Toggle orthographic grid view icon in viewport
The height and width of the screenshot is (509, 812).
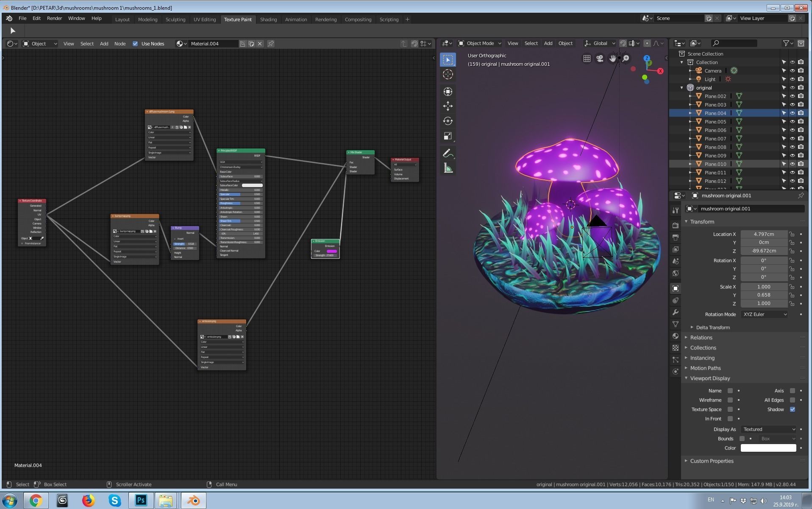coord(587,59)
